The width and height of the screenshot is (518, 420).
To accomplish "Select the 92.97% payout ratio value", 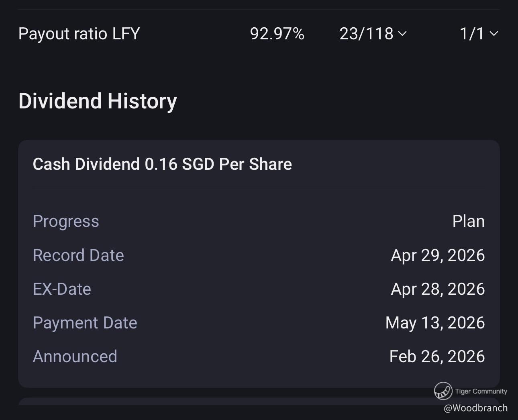I will point(277,34).
